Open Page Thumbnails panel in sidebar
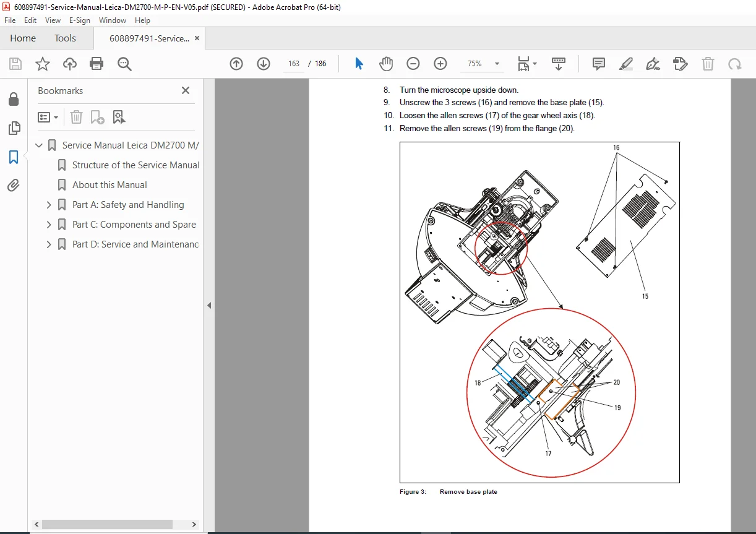This screenshot has width=756, height=534. pyautogui.click(x=14, y=128)
